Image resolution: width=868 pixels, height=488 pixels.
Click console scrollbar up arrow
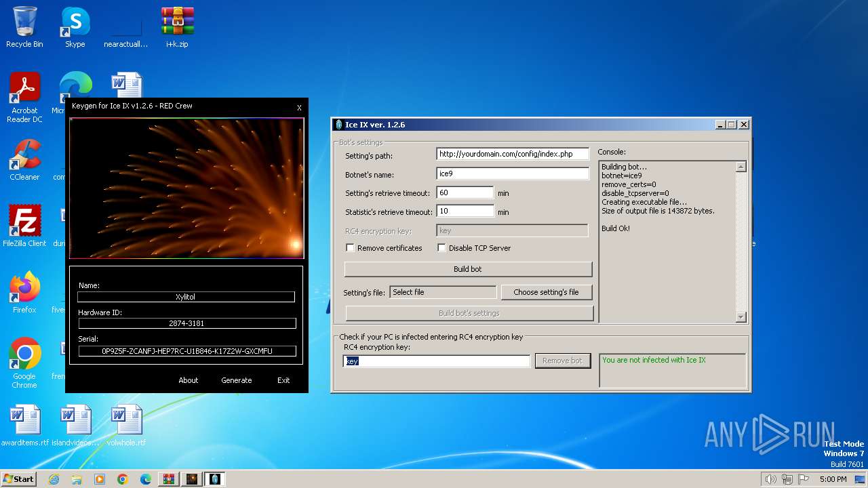tap(741, 167)
